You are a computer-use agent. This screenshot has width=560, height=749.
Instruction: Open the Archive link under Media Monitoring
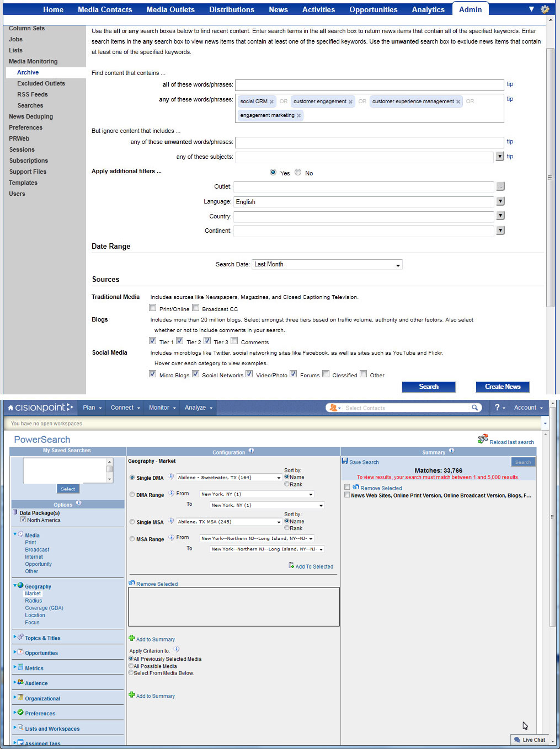click(28, 72)
